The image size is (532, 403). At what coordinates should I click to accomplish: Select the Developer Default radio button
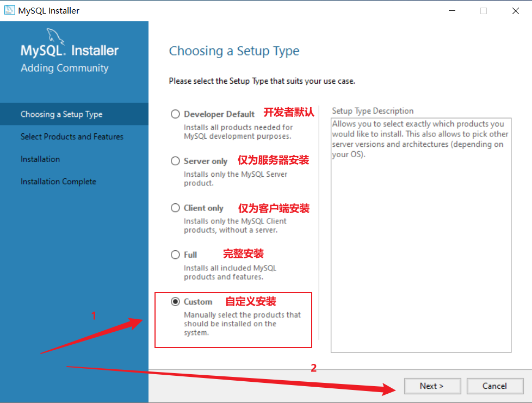pos(175,114)
